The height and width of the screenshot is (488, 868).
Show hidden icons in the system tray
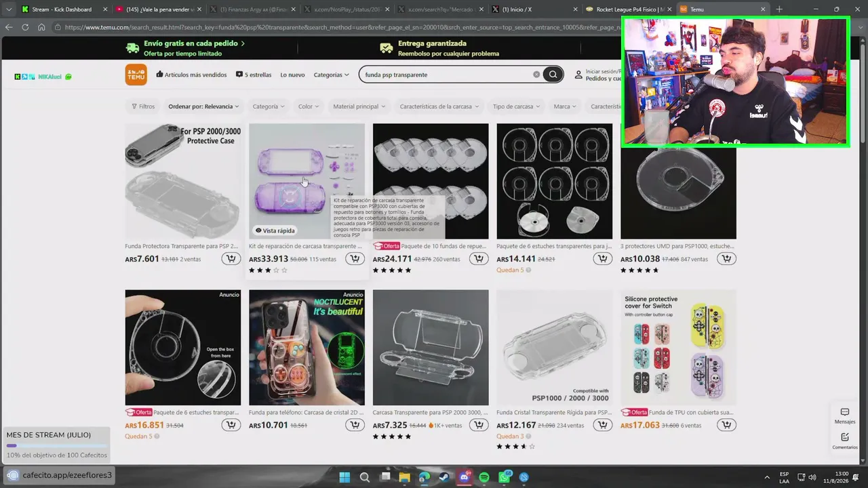tap(767, 477)
